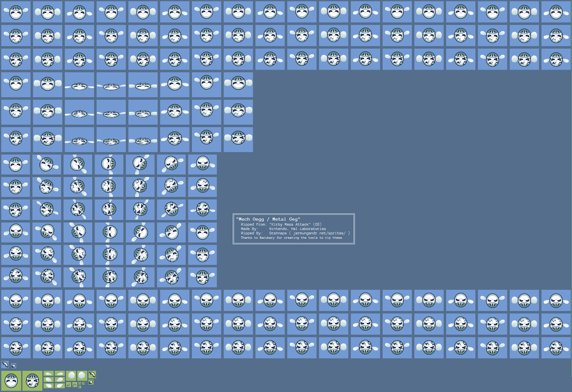
Task: Click the jermungandr.net/sprites/ credit text
Action: [319, 233]
